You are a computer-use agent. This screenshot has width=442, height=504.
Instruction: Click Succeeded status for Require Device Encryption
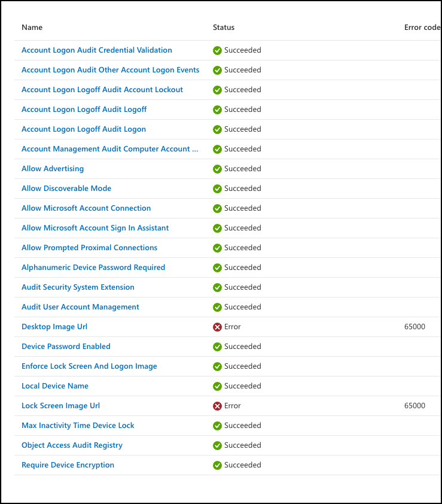click(242, 465)
